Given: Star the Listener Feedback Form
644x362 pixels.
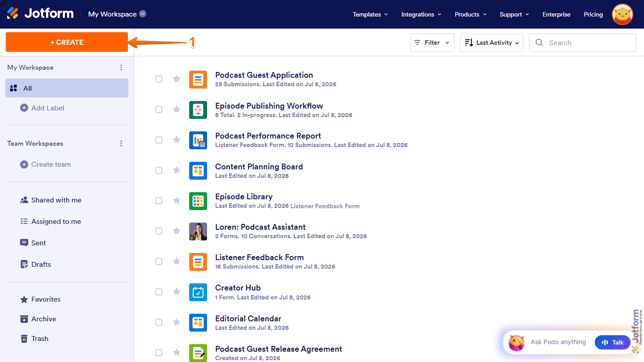Looking at the screenshot, I should pos(177,261).
